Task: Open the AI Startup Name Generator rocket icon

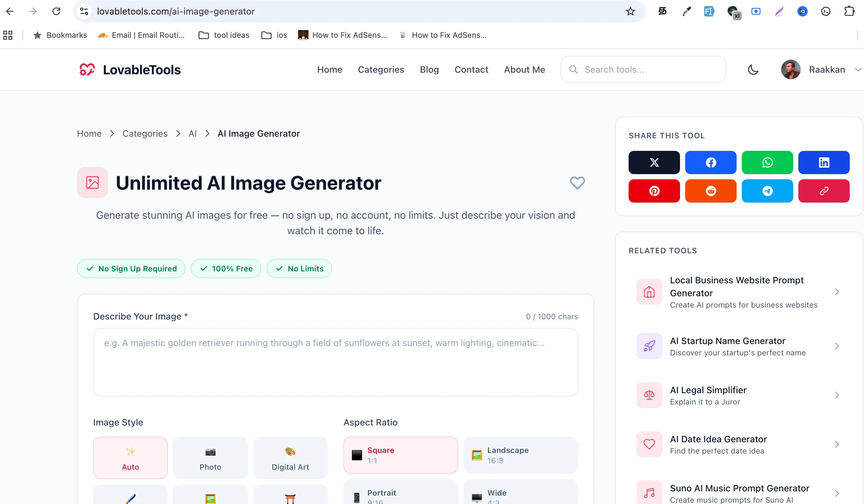Action: [x=649, y=346]
